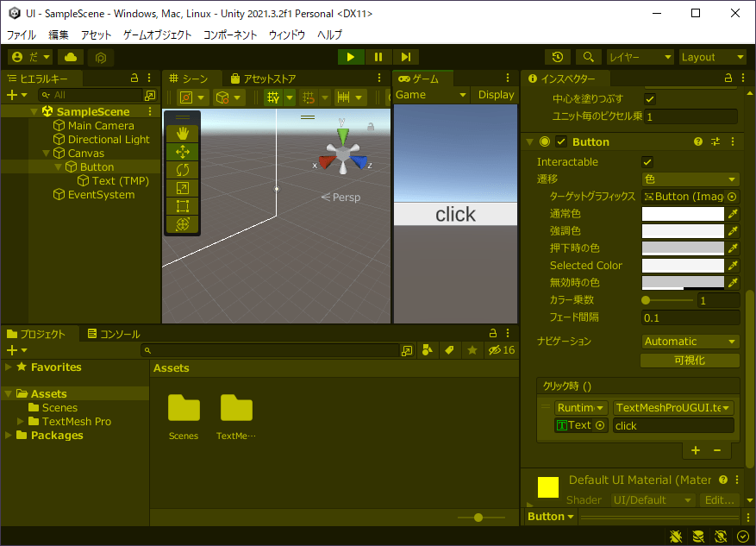Toggle Button component enabled checkbox
This screenshot has height=546, width=756.
[x=560, y=141]
